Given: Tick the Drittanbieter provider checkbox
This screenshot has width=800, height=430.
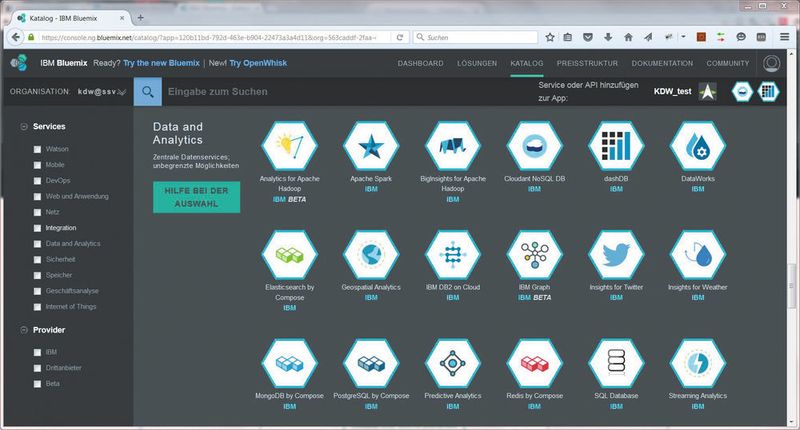Looking at the screenshot, I should pos(37,368).
